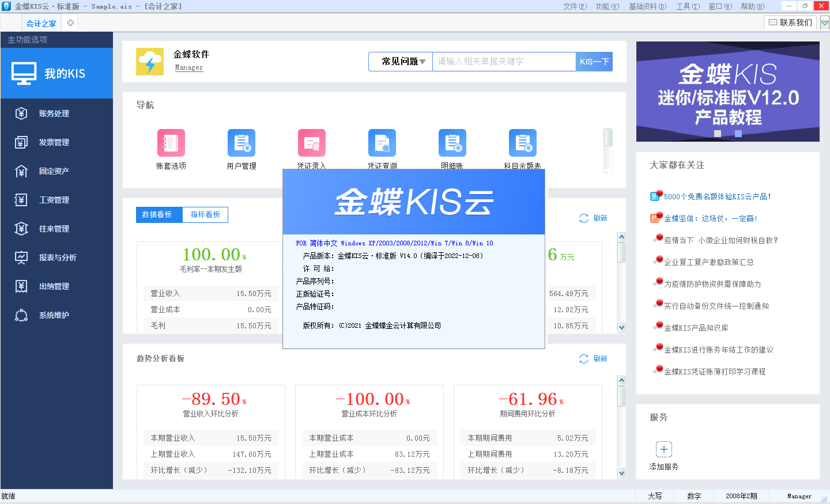Click the 新 badge icon in news list
Screen dimensions: 830x504
point(655,196)
